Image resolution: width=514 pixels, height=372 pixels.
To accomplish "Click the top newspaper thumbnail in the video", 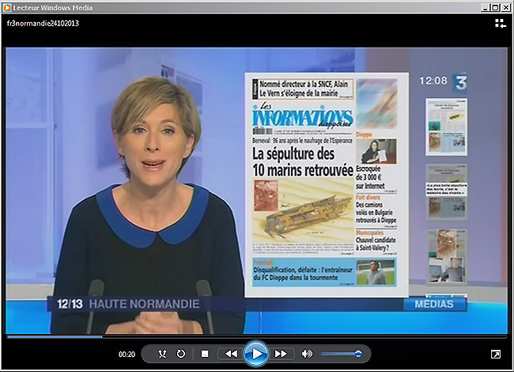I will 446,127.
